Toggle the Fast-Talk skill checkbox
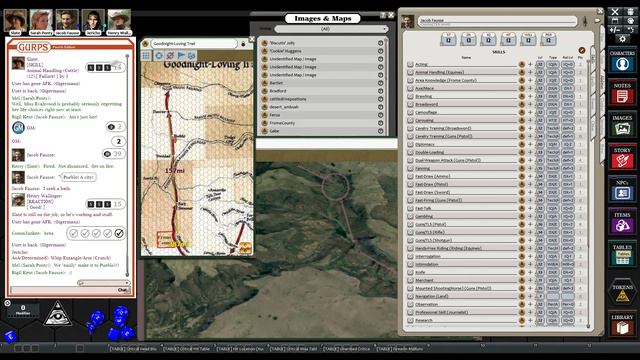Image resolution: width=640 pixels, height=360 pixels. pos(410,208)
